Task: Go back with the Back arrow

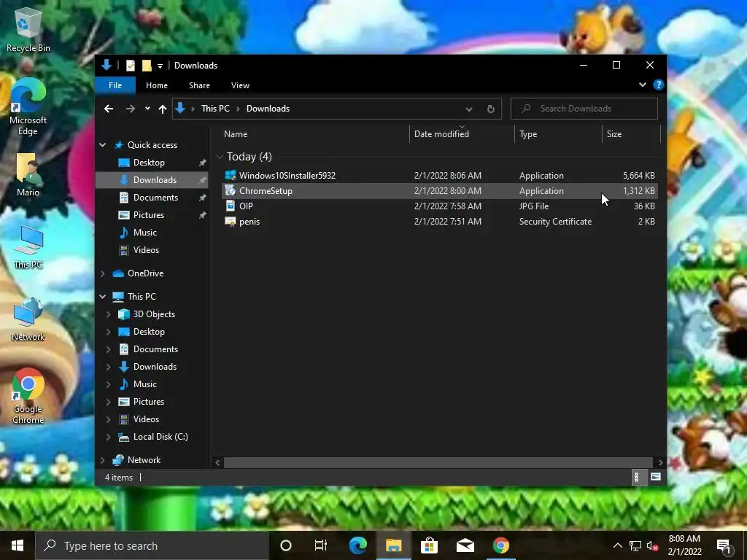Action: (109, 109)
